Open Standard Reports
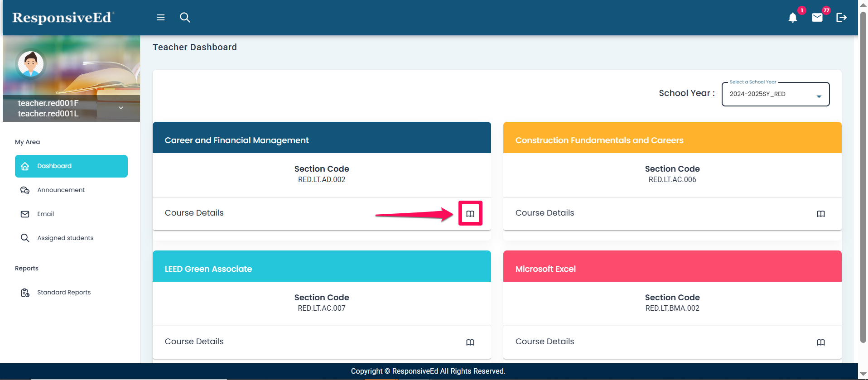Viewport: 868px width, 380px height. tap(64, 293)
